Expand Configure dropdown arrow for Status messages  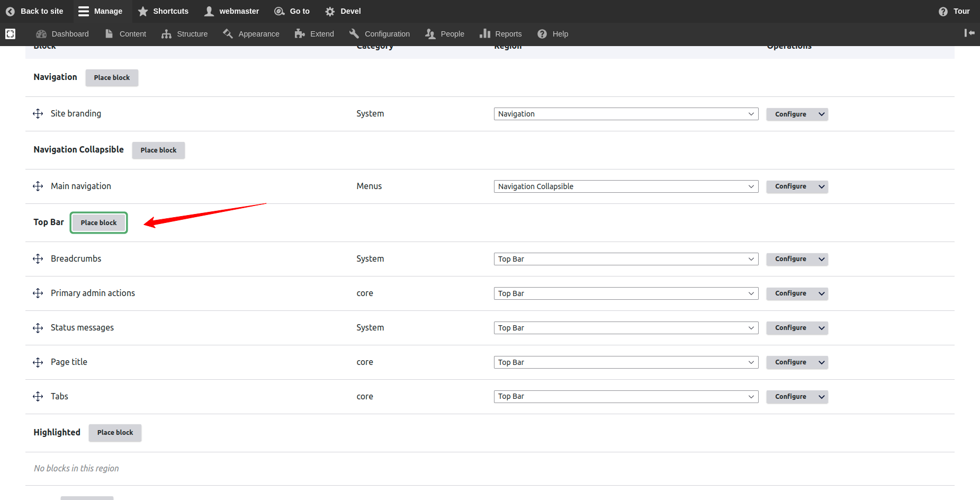tap(821, 328)
